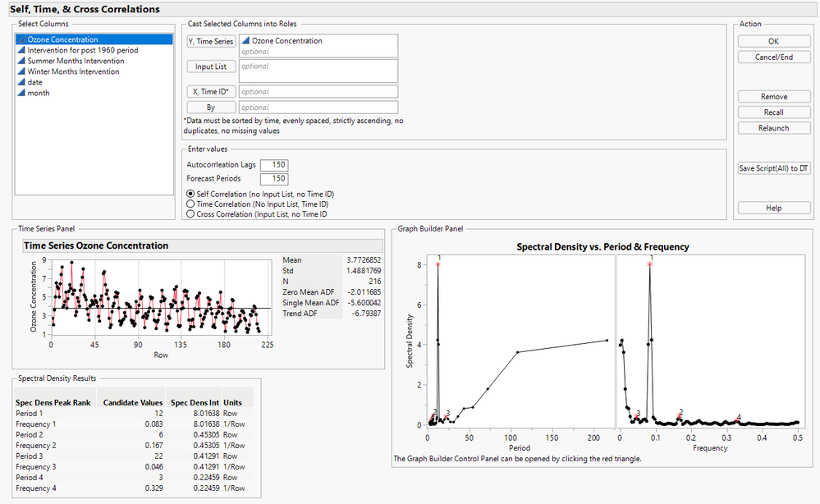This screenshot has width=820, height=504.
Task: Click the icon next to Intervention for post 1960 period
Action: coord(22,50)
